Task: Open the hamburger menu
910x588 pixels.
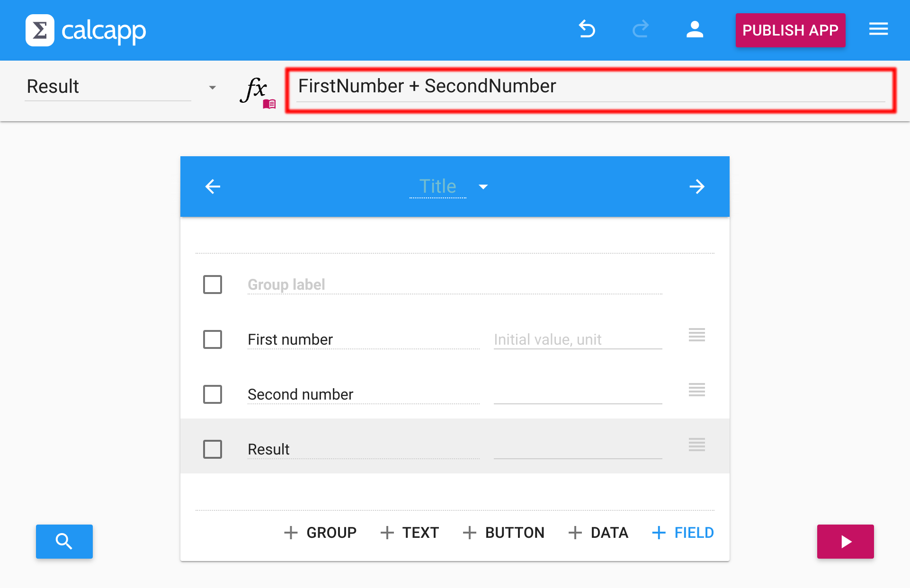Action: (878, 29)
